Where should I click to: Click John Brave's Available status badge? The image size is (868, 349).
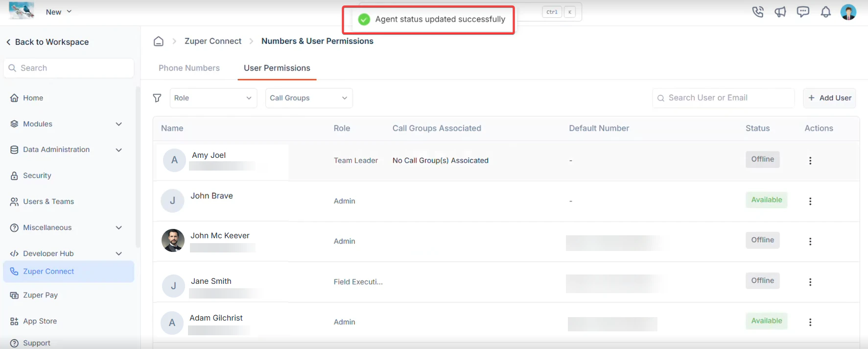tap(767, 200)
